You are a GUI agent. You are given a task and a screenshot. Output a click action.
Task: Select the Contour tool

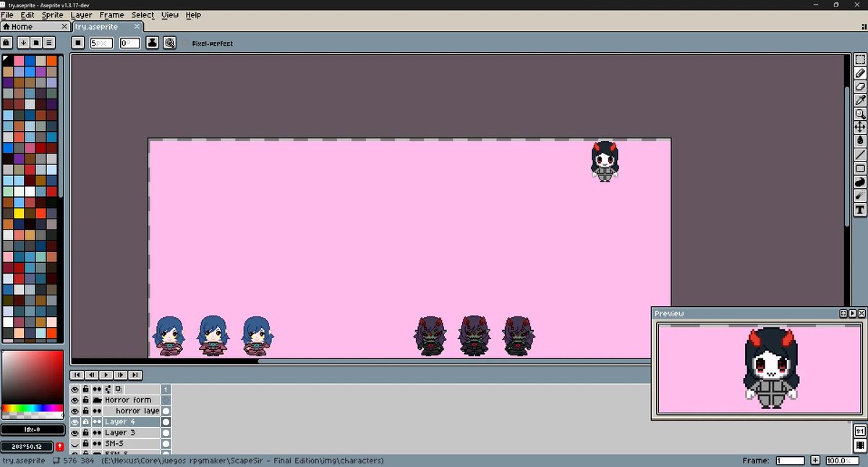860,182
